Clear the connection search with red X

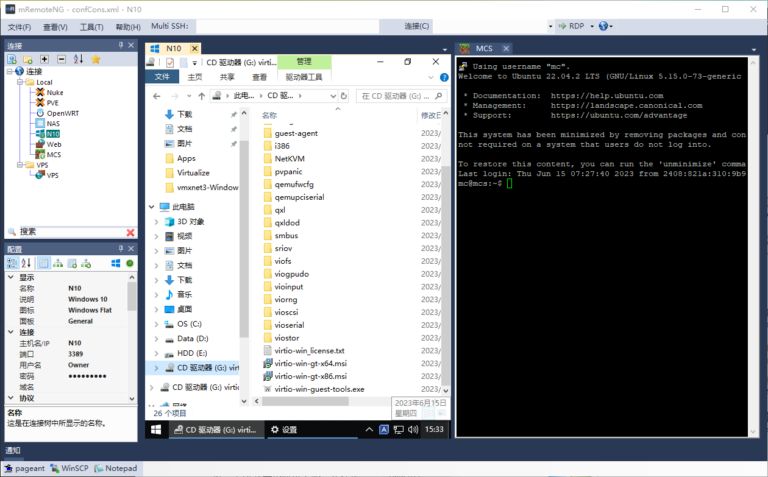tap(130, 232)
